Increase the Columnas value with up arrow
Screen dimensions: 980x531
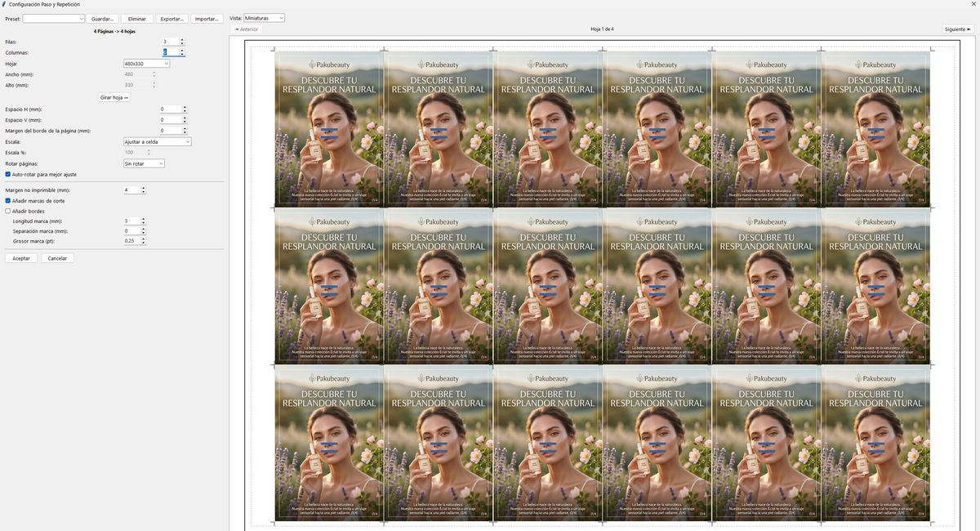182,51
